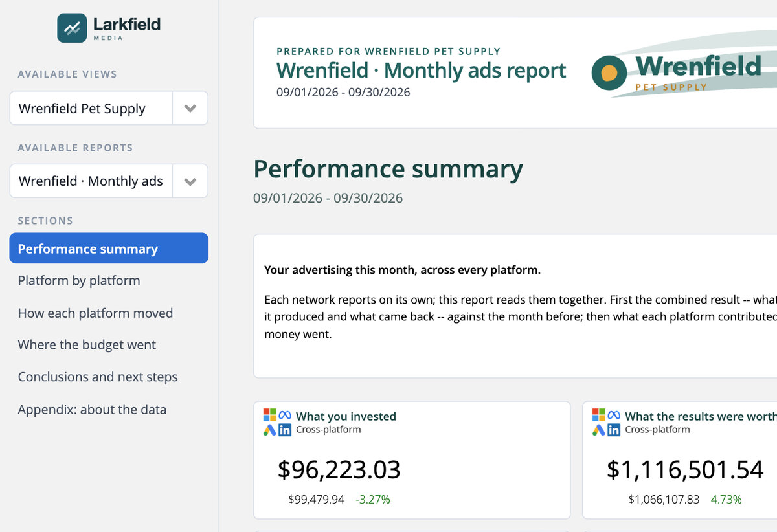Click the Available Views label
The width and height of the screenshot is (777, 532).
[67, 74]
